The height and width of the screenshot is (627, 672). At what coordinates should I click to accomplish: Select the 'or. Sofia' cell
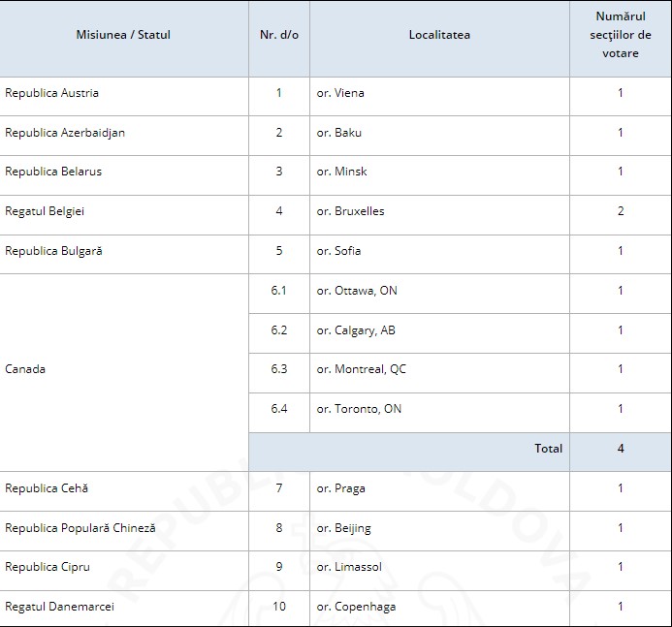click(439, 255)
